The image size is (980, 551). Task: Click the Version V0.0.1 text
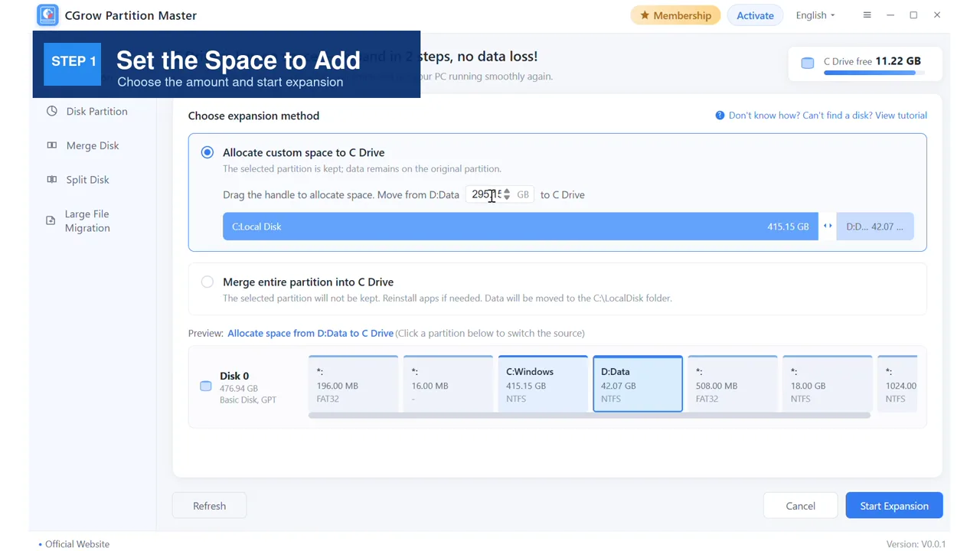tap(916, 544)
